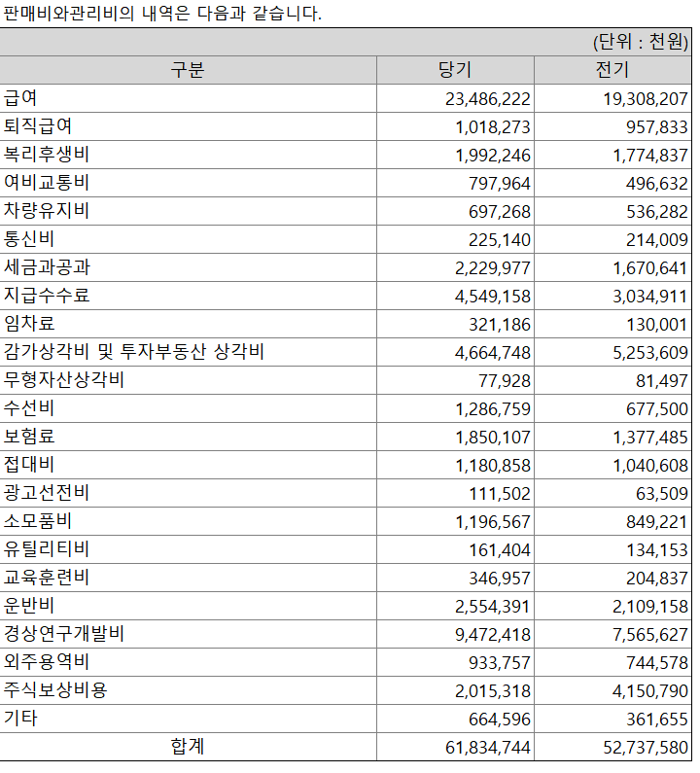
Task: Click the 세금과공과 row label
Action: [47, 266]
